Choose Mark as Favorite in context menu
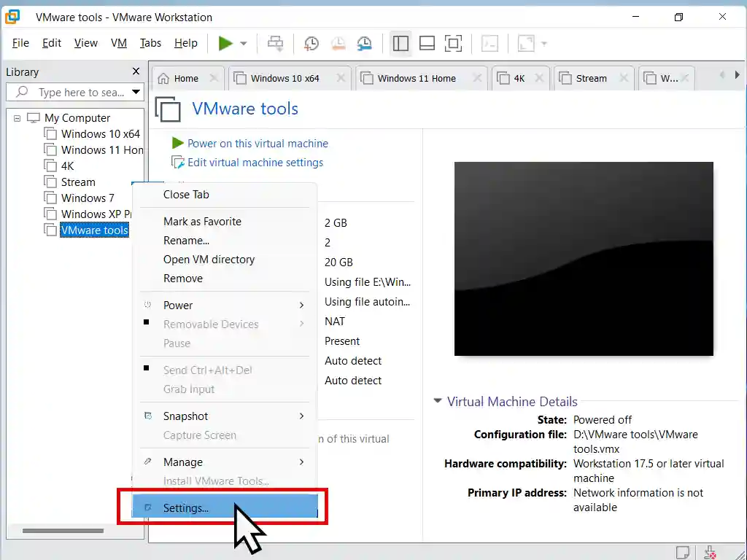Viewport: 747px width, 560px height. click(x=225, y=222)
